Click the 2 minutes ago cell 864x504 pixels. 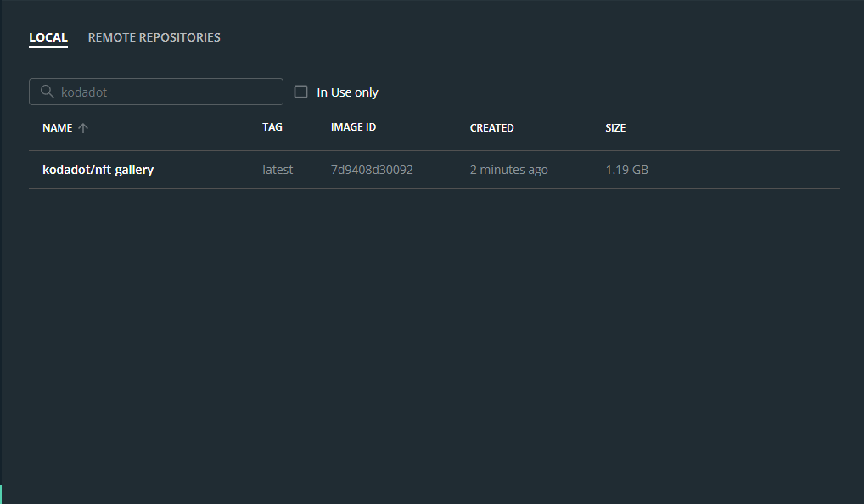coord(508,170)
